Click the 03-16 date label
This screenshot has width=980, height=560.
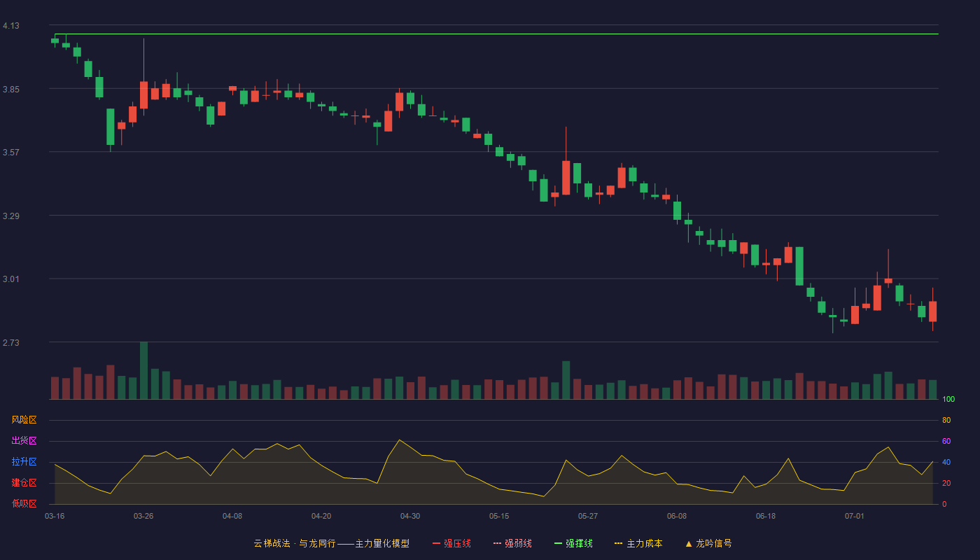pos(55,516)
